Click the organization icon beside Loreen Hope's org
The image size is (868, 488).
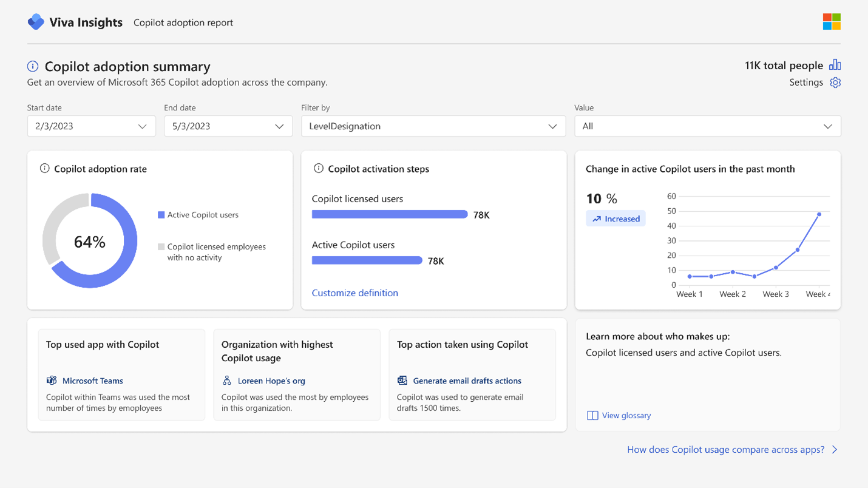click(x=225, y=381)
